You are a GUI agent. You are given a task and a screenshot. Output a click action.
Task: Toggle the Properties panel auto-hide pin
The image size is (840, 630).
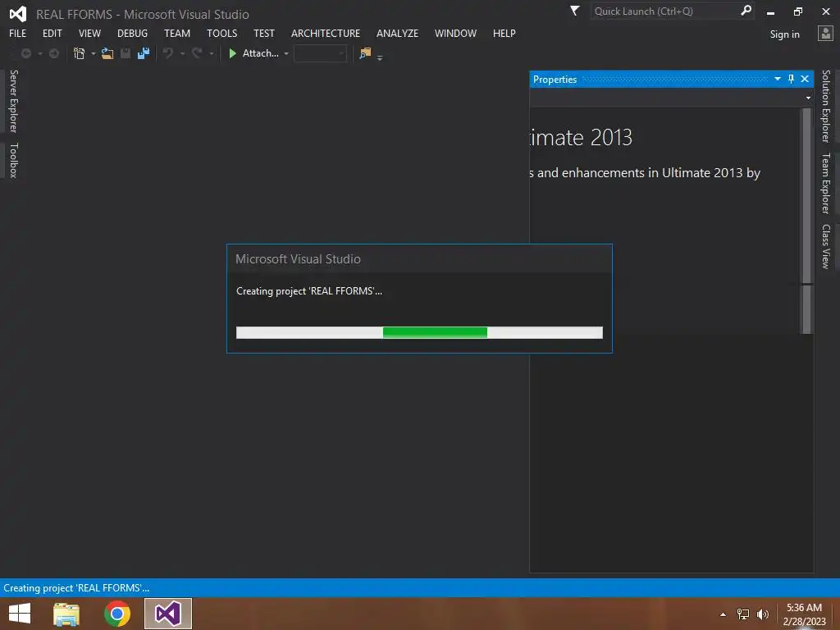point(792,79)
